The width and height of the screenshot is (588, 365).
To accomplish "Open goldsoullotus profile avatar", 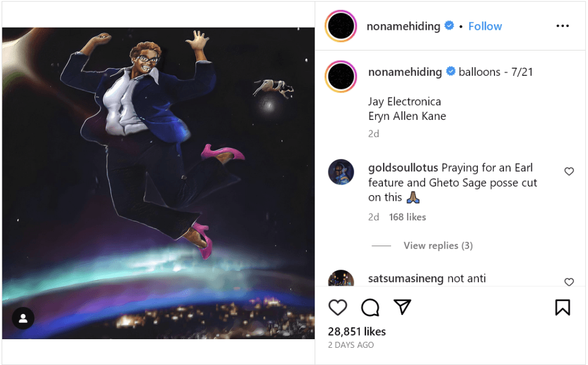I will click(341, 172).
